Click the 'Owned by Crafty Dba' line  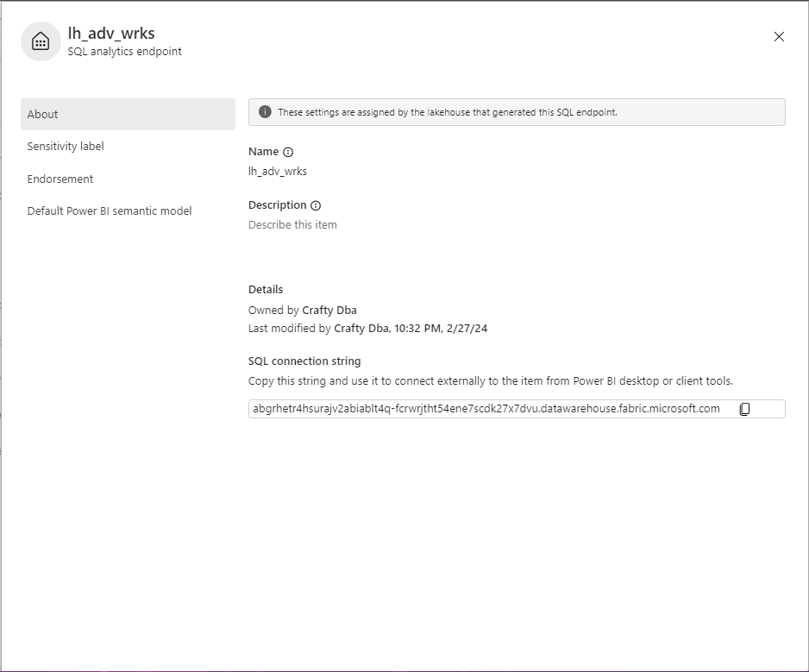pyautogui.click(x=302, y=310)
